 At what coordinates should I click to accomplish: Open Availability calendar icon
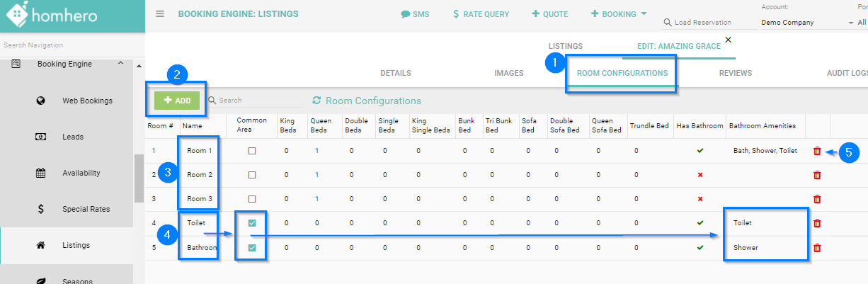pyautogui.click(x=41, y=173)
